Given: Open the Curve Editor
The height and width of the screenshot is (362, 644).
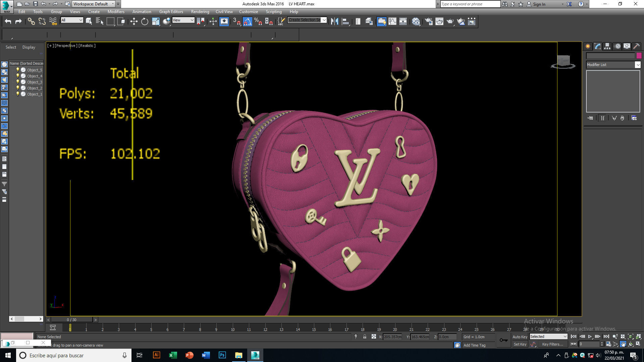Looking at the screenshot, I should click(x=392, y=21).
